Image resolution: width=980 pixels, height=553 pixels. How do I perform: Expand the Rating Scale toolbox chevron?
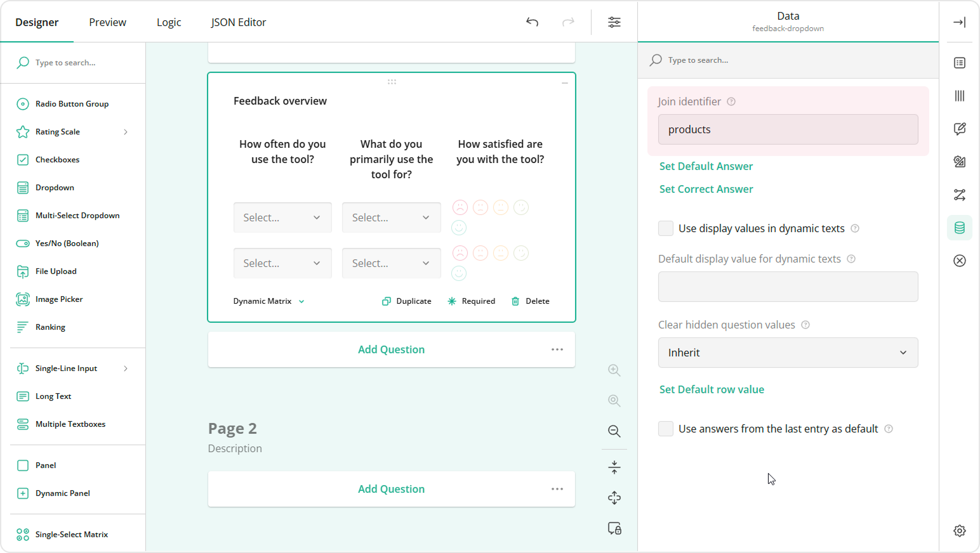[x=125, y=131]
